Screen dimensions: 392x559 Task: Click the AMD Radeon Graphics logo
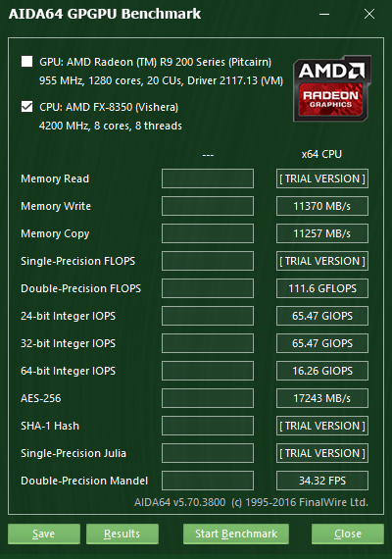tap(332, 88)
